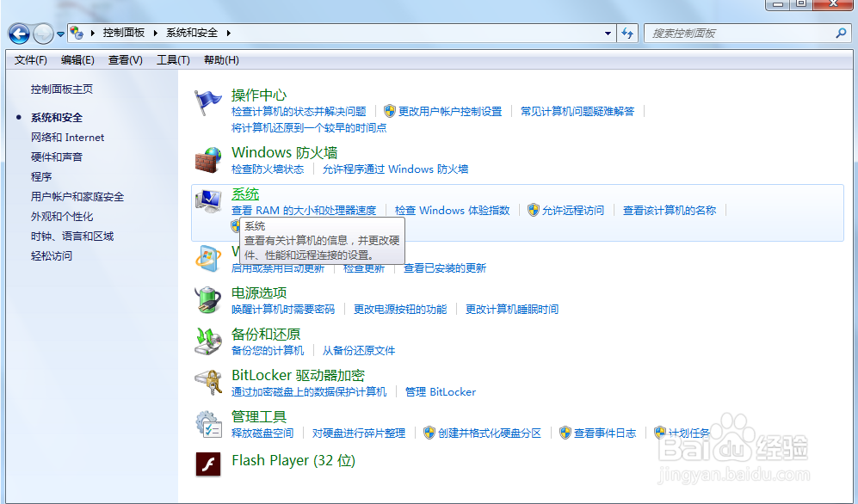Click 查看 RAM 的大小和处理器速度 link
This screenshot has height=504, width=858.
pyautogui.click(x=304, y=211)
